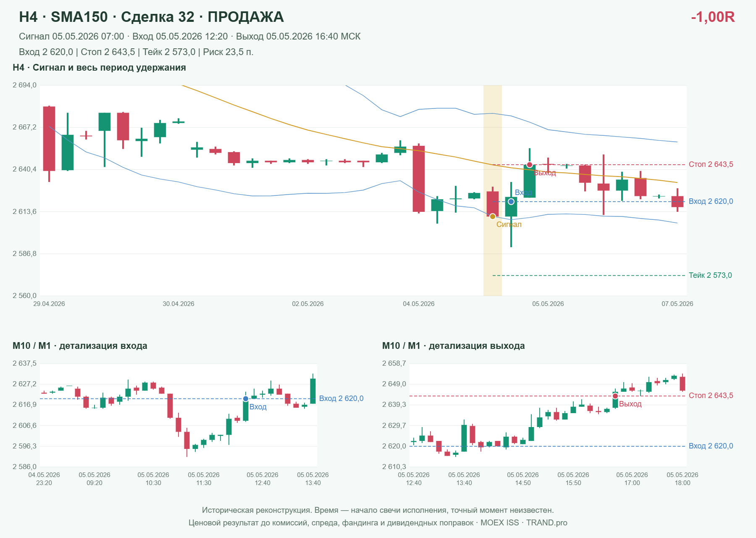756x538 pixels.
Task: Click the 2 658,7 axis label in exit chart
Action: coord(394,364)
